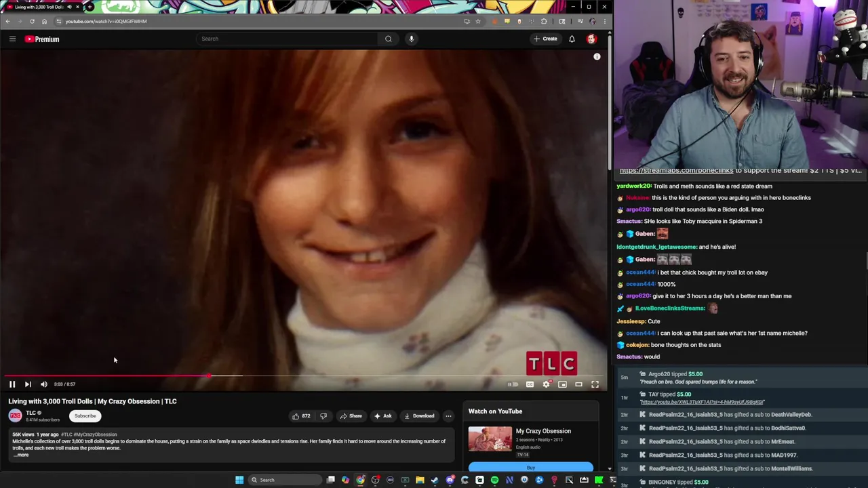The height and width of the screenshot is (488, 868).
Task: Switch to miniplayer mode
Action: pos(563,384)
